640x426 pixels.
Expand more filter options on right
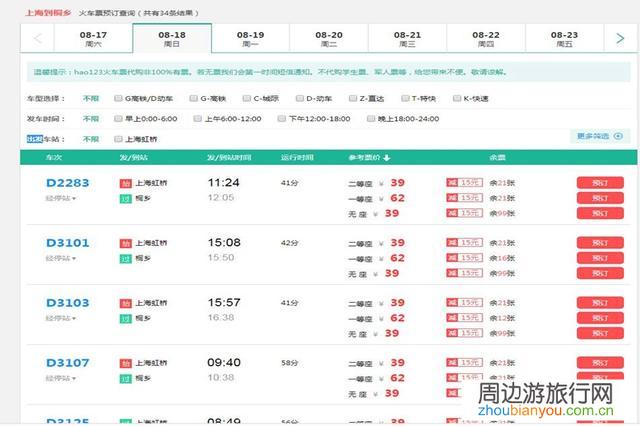pos(600,136)
